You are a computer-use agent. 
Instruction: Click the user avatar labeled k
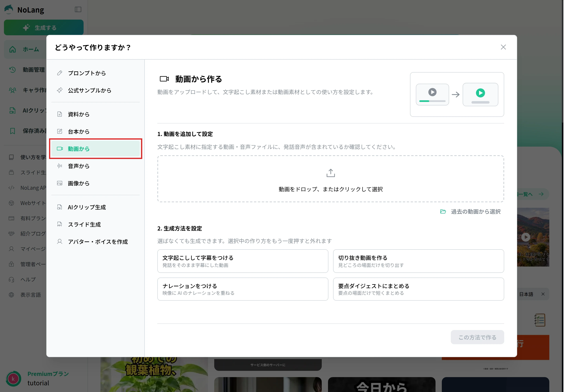[13, 378]
